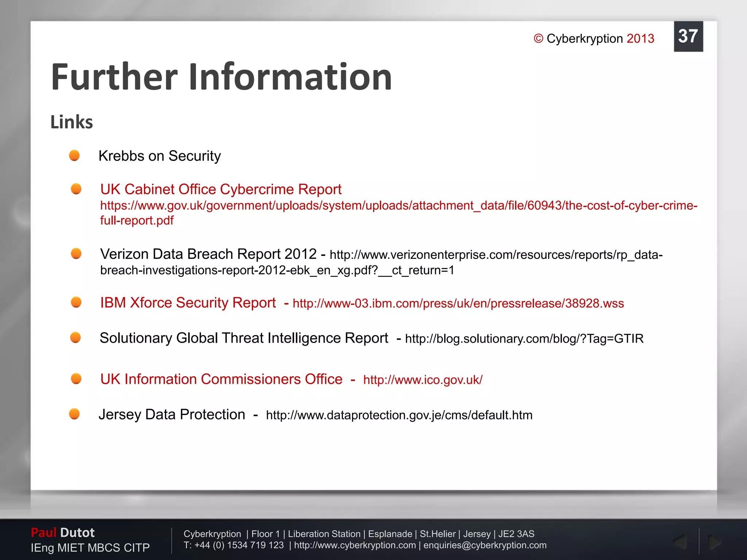This screenshot has width=747, height=560.
Task: Click the UK Cabinet Office Cybercrime Report title
Action: coord(221,189)
